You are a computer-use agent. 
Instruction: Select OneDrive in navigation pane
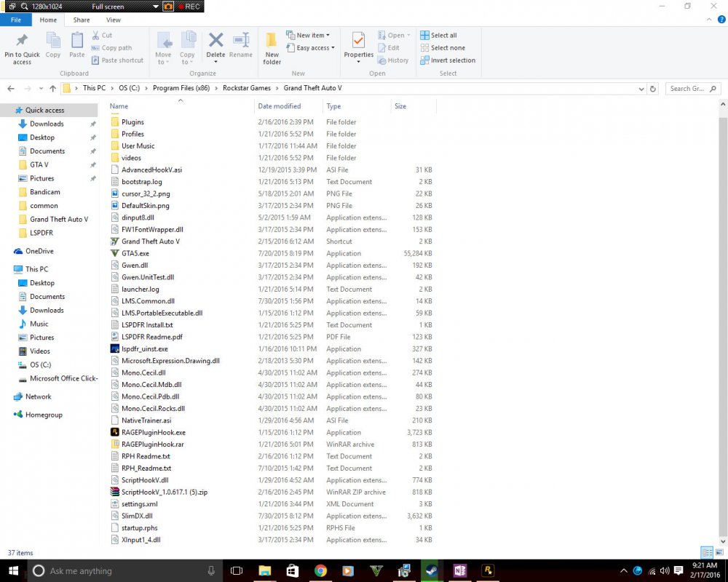click(x=39, y=251)
